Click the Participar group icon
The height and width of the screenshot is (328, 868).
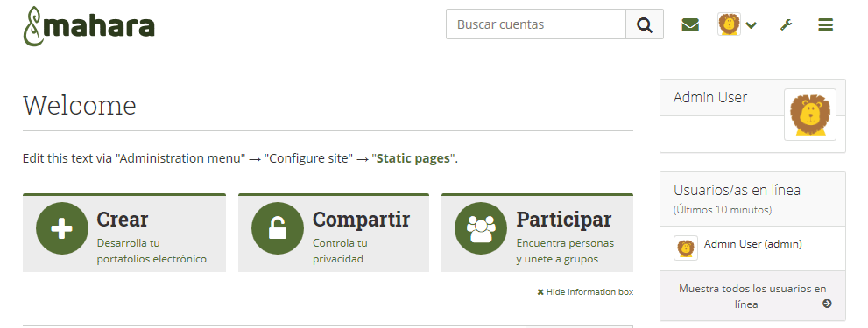[x=481, y=228]
